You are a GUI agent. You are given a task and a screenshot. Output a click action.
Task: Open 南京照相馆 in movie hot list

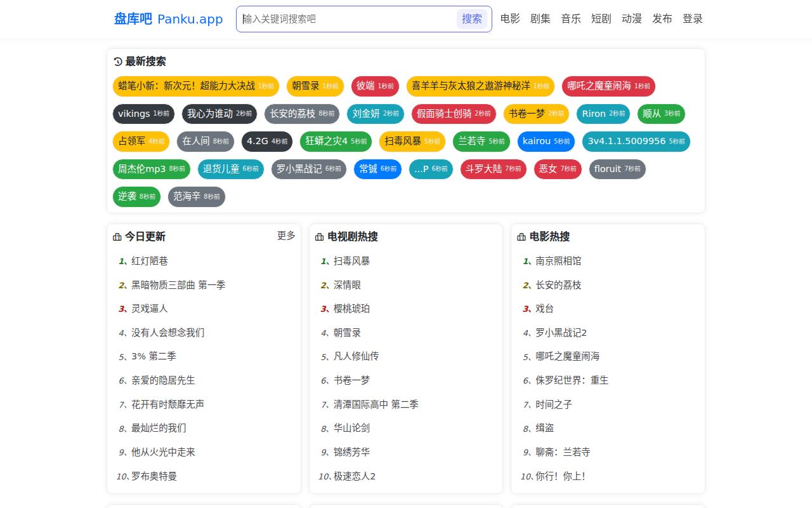pos(558,261)
